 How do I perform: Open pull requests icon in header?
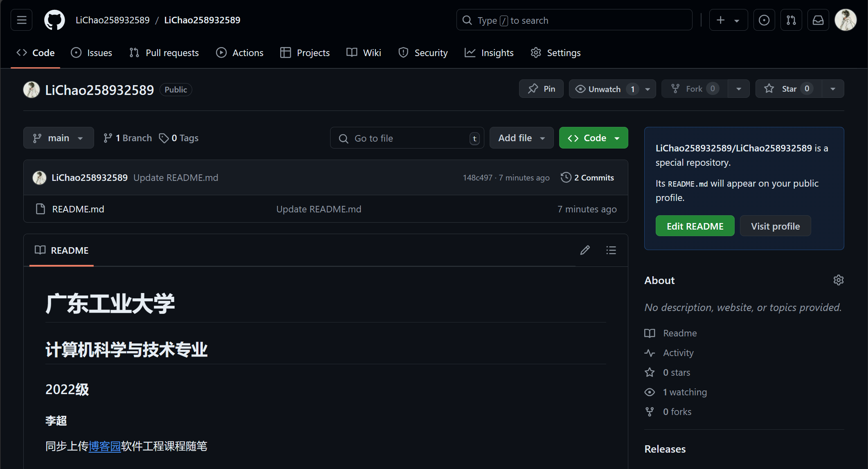pyautogui.click(x=791, y=20)
